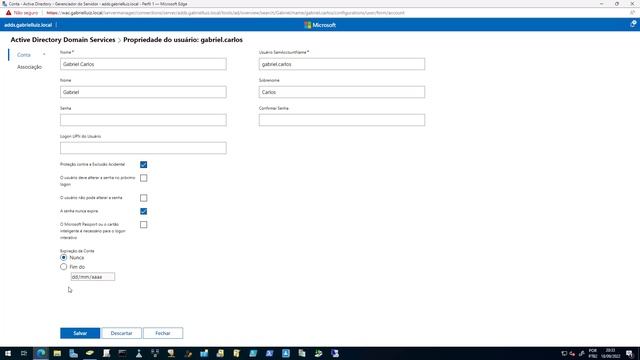Open the Windows Start menu

click(8, 353)
